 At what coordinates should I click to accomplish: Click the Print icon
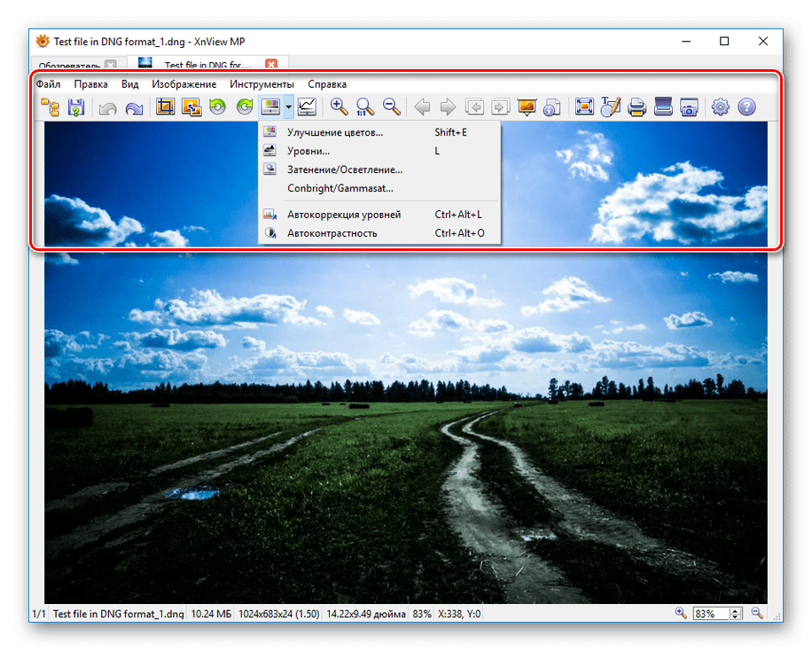click(636, 106)
